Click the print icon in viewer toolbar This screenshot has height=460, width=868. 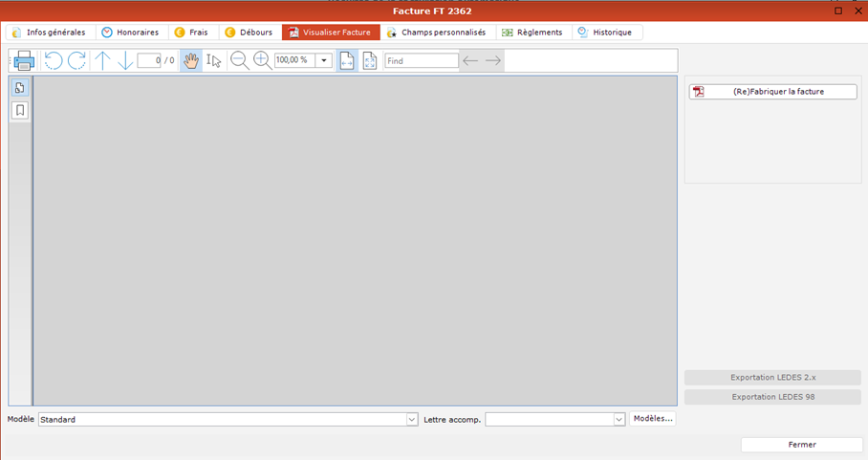(24, 61)
